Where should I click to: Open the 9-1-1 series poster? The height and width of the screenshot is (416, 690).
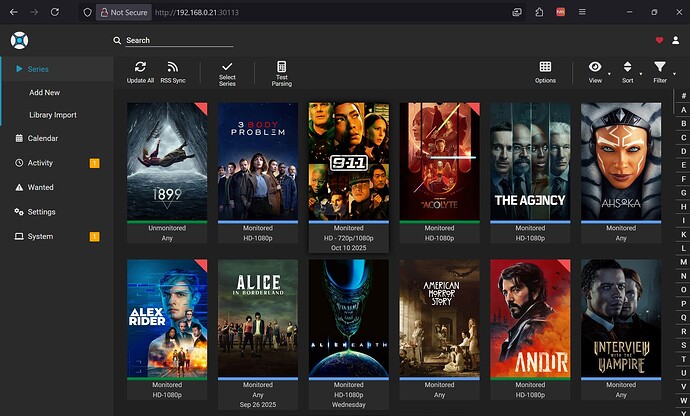[349, 161]
